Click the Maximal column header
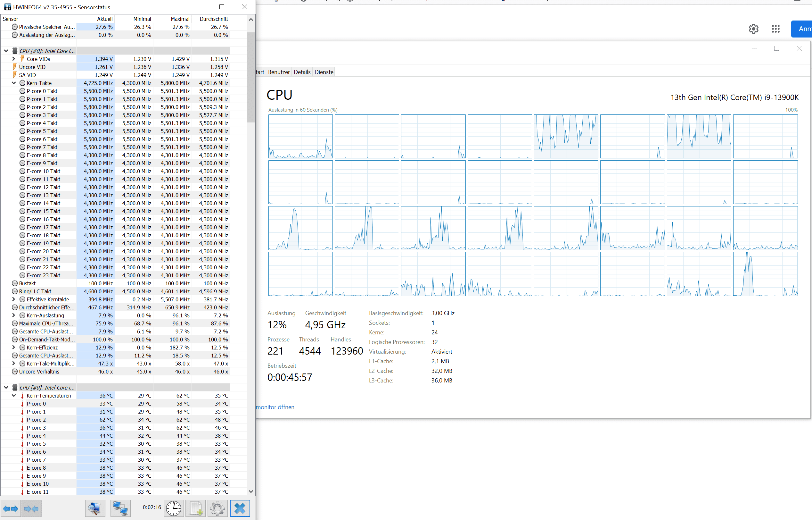Image resolution: width=812 pixels, height=520 pixels. (172, 19)
